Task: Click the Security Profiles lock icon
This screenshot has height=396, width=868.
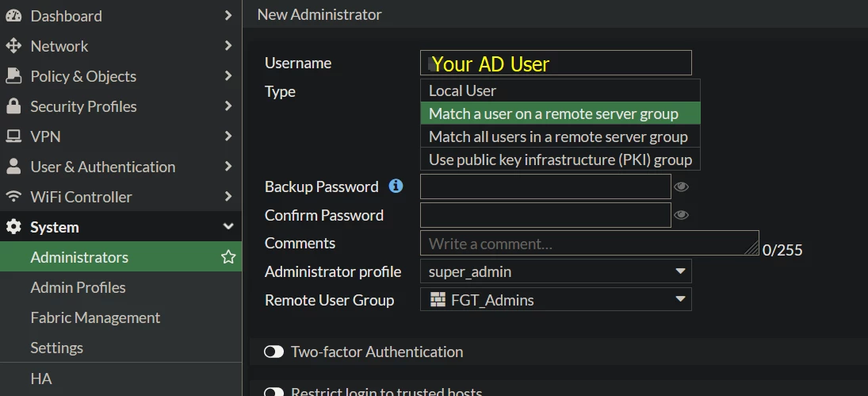Action: pyautogui.click(x=13, y=106)
